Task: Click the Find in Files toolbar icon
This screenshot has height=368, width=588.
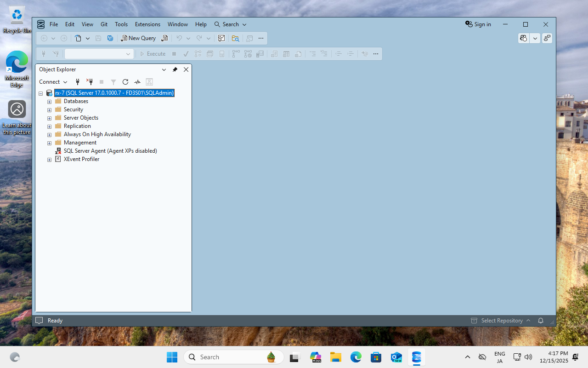Action: (235, 38)
